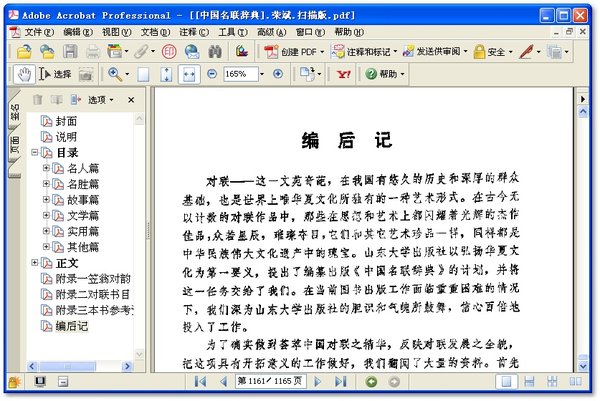Image resolution: width=600 pixels, height=401 pixels.
Task: Click the zoom out minus button
Action: pos(212,73)
